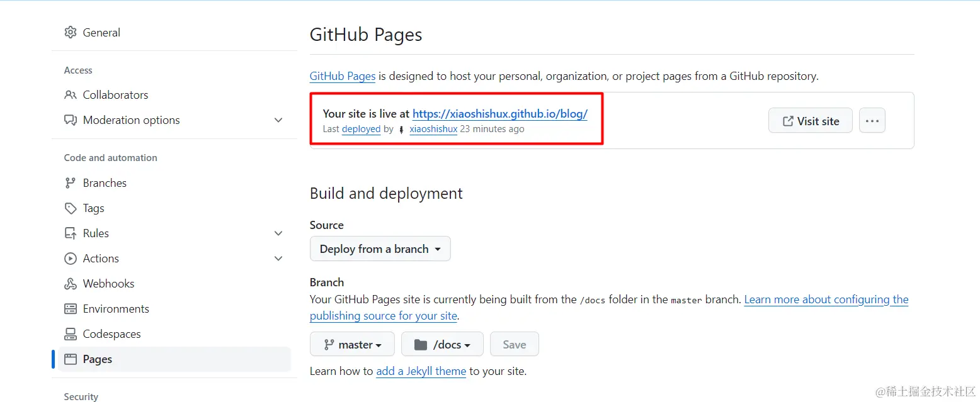This screenshot has width=980, height=402.
Task: Open Moderation options in sidebar
Action: (x=131, y=120)
